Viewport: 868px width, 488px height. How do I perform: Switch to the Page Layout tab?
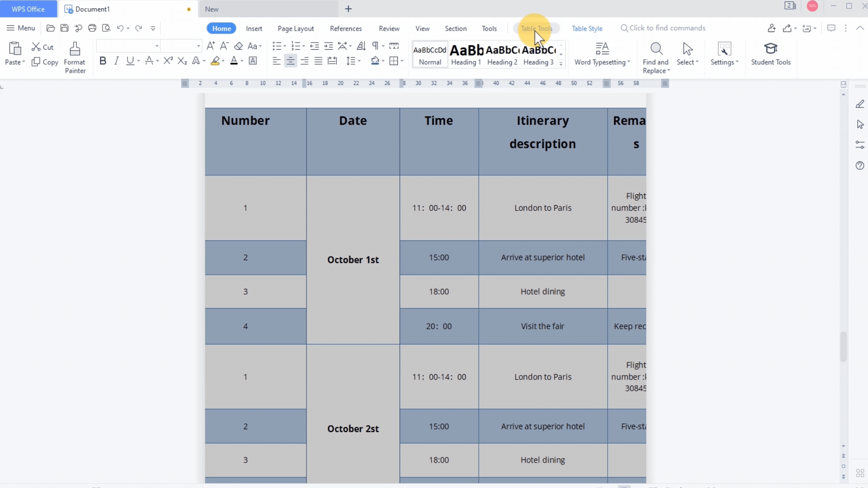click(296, 28)
